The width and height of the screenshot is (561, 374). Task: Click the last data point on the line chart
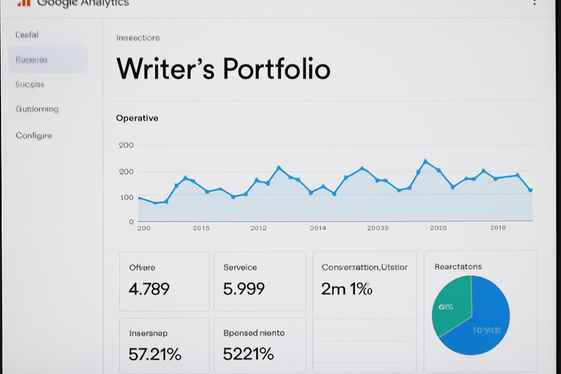click(x=531, y=190)
